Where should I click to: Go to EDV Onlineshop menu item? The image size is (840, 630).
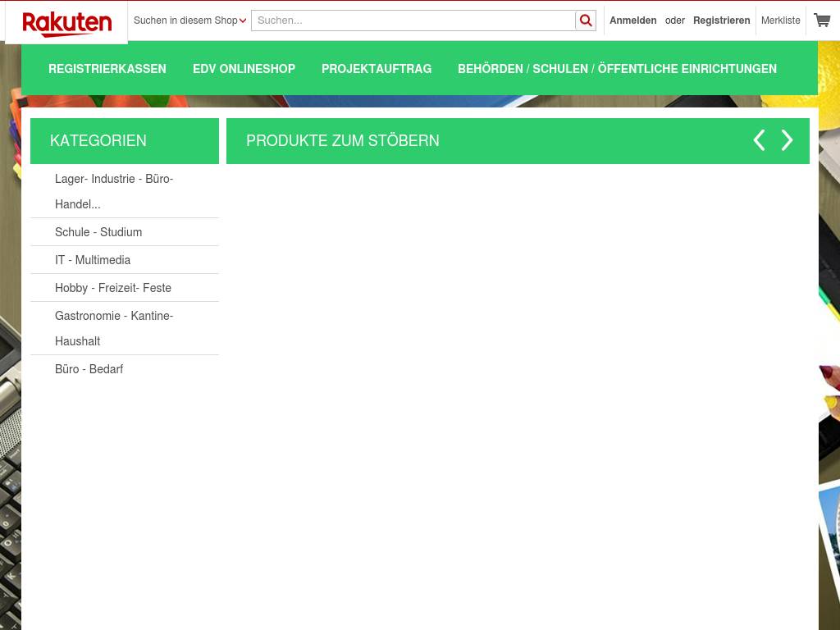point(244,69)
